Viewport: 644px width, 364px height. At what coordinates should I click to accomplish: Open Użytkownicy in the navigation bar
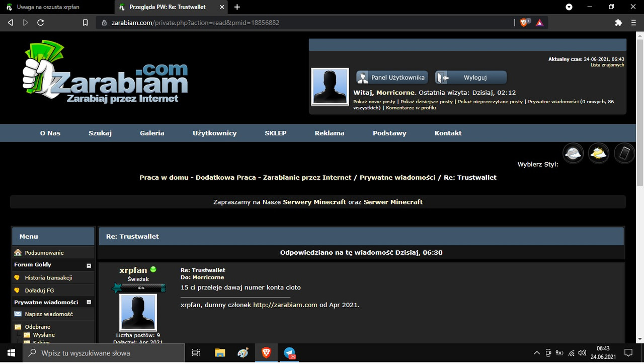[215, 133]
